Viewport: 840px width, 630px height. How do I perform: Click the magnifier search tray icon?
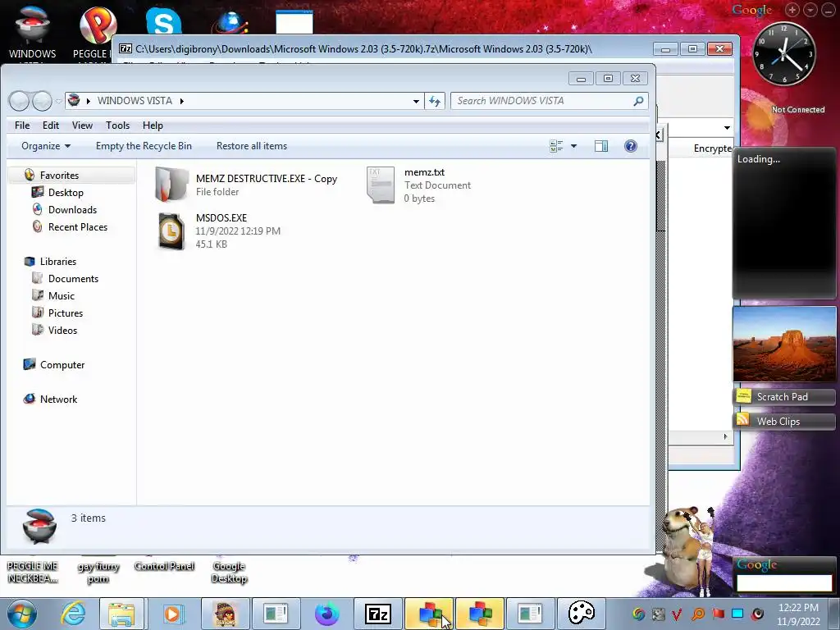pos(698,614)
